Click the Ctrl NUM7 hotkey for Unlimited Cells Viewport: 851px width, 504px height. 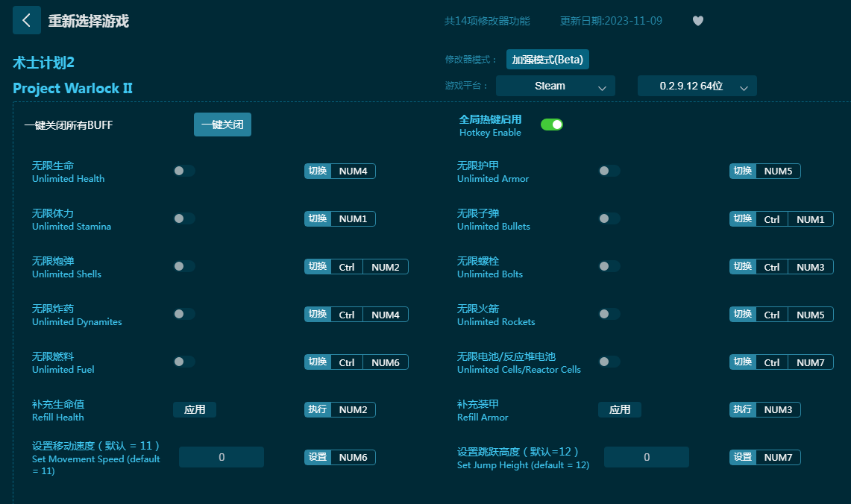coord(781,362)
